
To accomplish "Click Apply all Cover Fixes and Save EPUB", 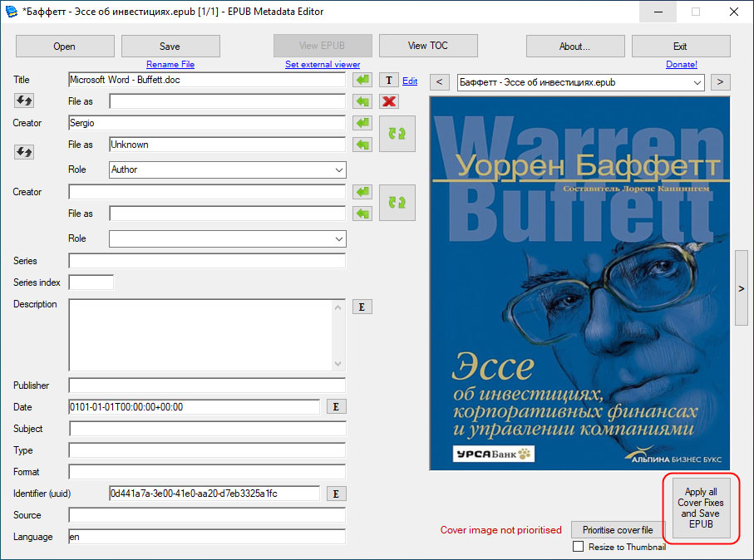I will pyautogui.click(x=701, y=508).
